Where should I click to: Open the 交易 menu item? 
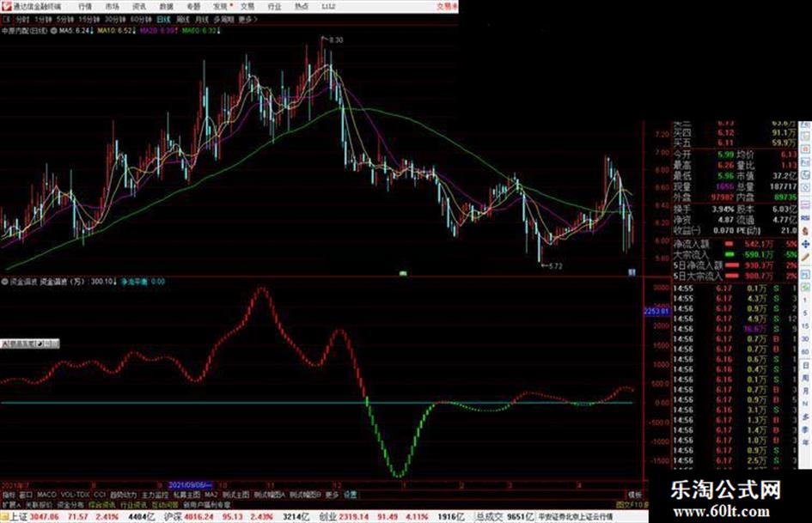[247, 6]
